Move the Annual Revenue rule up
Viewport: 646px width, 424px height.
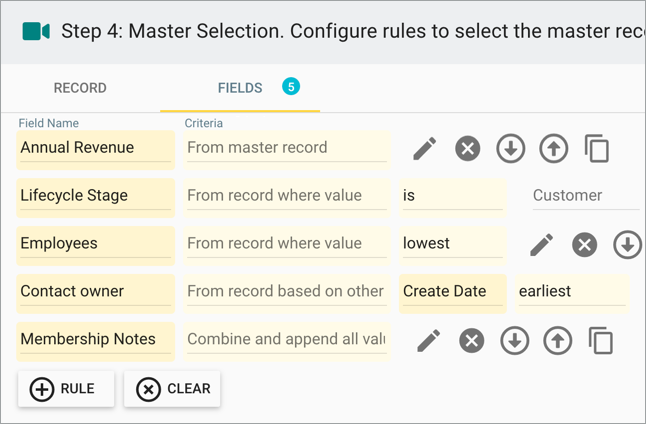coord(554,148)
